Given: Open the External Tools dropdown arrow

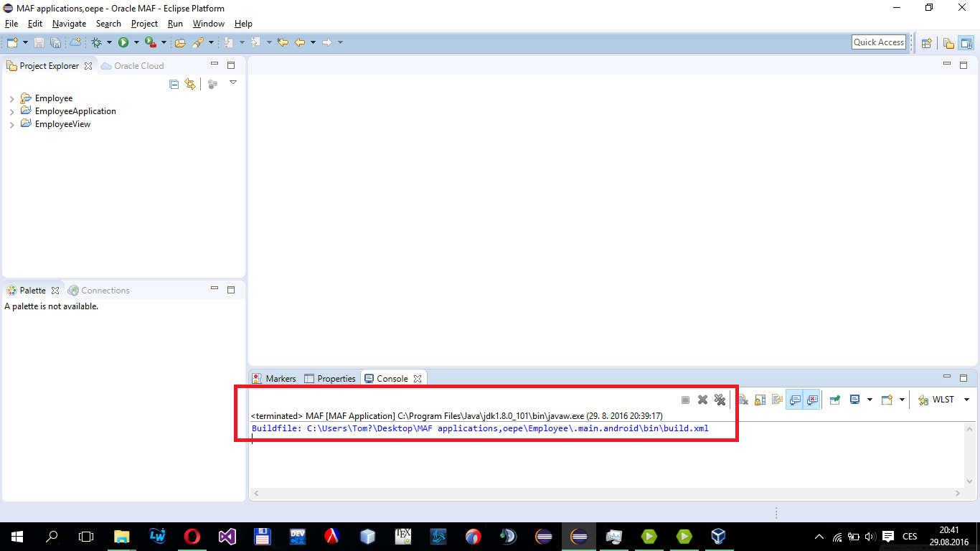Looking at the screenshot, I should pyautogui.click(x=164, y=42).
